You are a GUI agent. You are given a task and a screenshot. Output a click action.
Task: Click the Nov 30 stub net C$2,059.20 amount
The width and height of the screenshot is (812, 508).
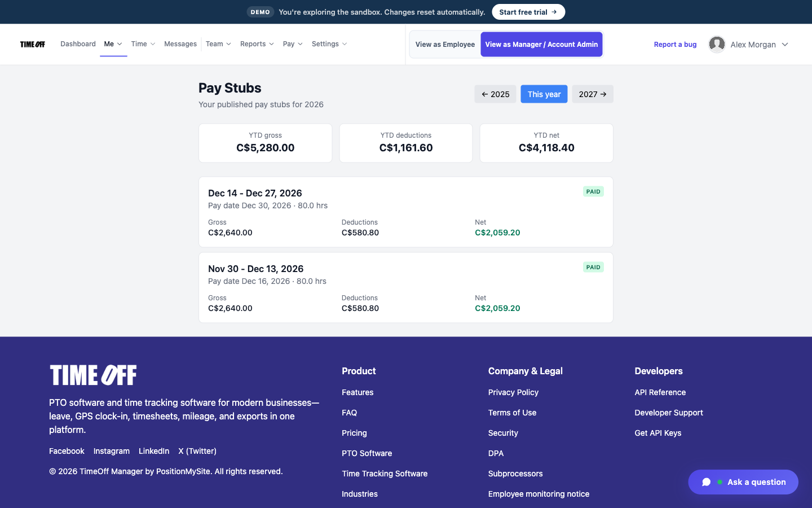(x=497, y=308)
